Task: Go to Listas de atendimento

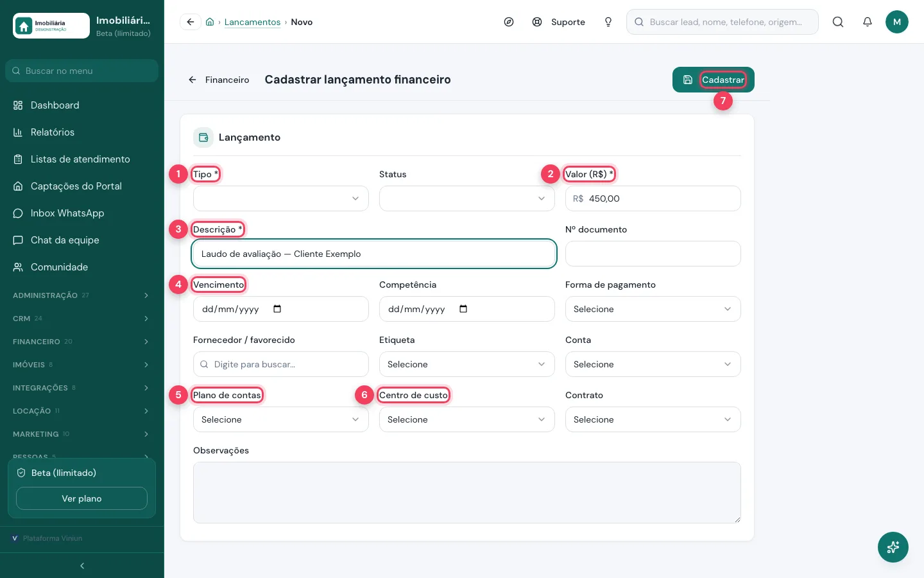Action: pyautogui.click(x=82, y=159)
